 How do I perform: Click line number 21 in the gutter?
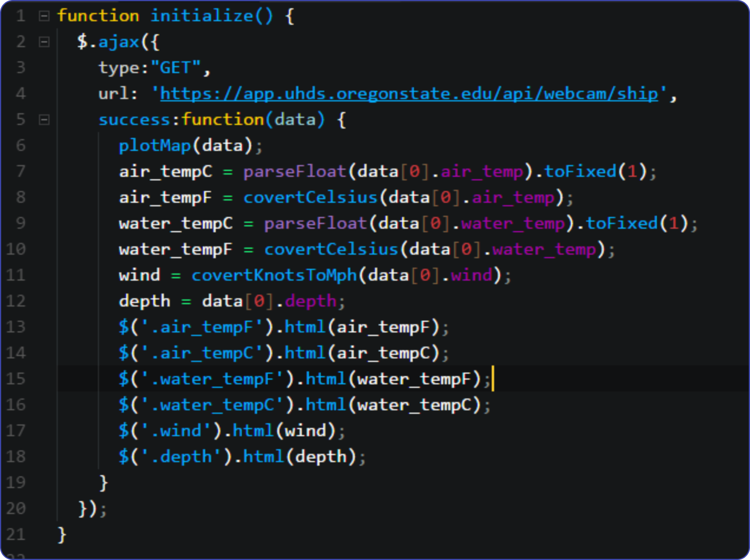[15, 534]
